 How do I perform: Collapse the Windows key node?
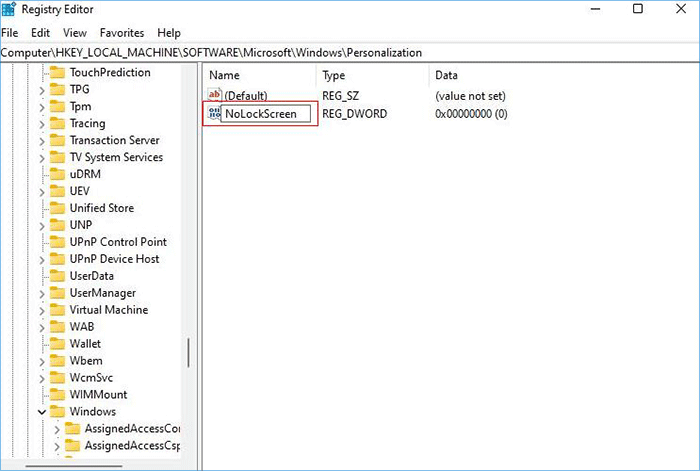42,412
